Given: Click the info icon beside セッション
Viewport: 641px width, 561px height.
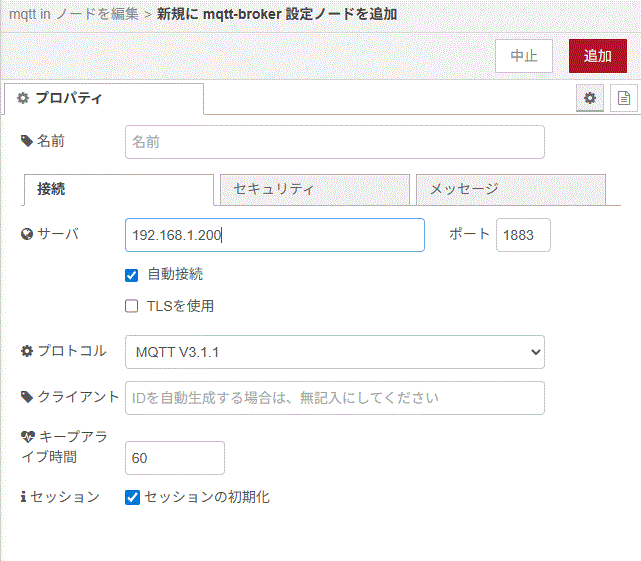Looking at the screenshot, I should (24, 497).
